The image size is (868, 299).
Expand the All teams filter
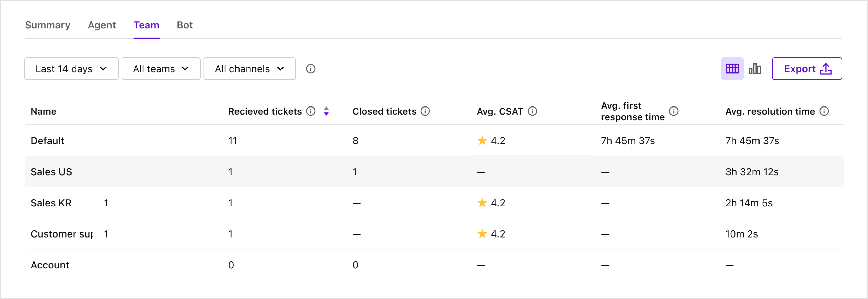point(161,69)
